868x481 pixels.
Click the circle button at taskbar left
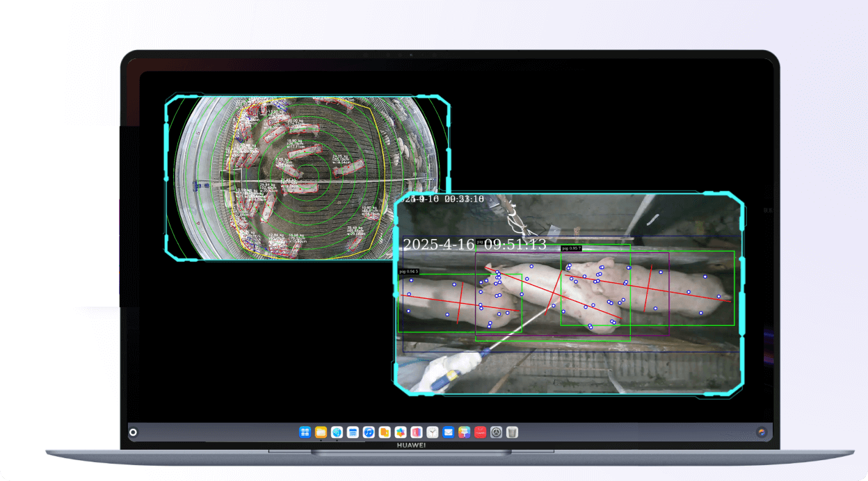tap(133, 432)
